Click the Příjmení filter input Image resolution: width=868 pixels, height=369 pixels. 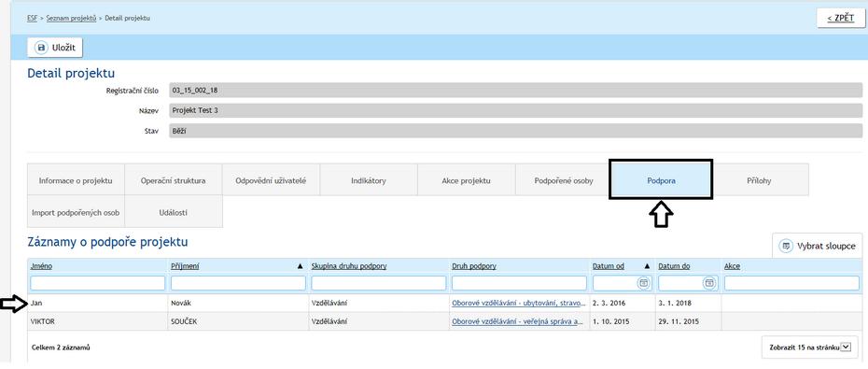click(x=238, y=283)
